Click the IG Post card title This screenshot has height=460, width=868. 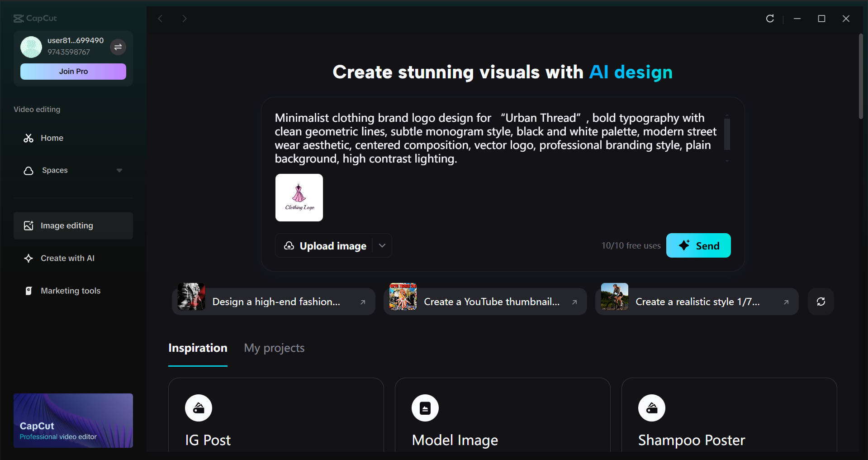pos(208,440)
